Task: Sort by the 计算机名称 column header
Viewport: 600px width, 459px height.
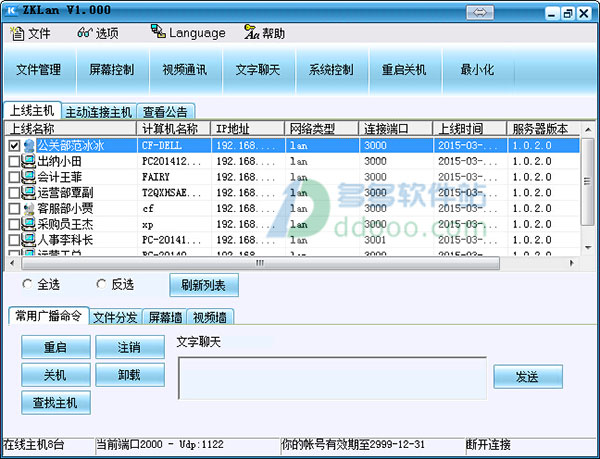Action: pos(174,129)
